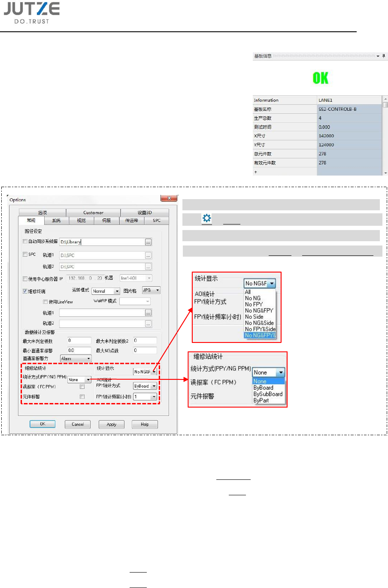
Task: Click the OK button
Action: [42, 424]
